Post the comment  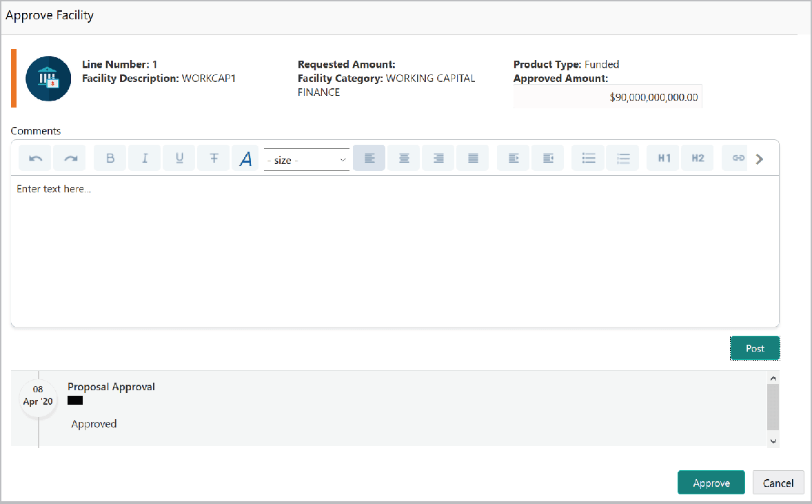coord(755,348)
